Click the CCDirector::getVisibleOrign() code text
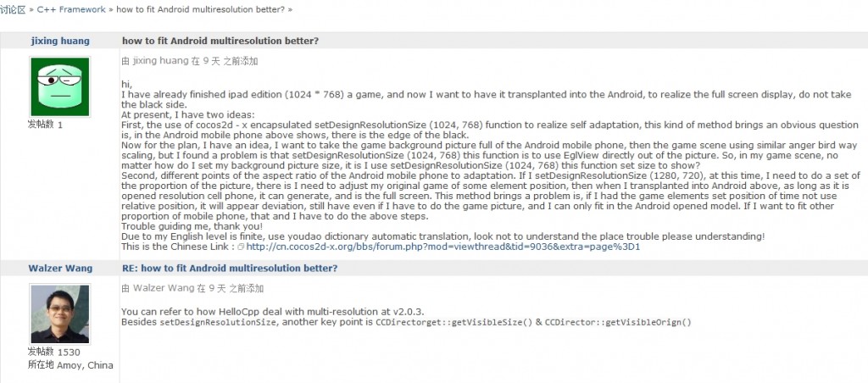868x383 pixels. [618, 322]
